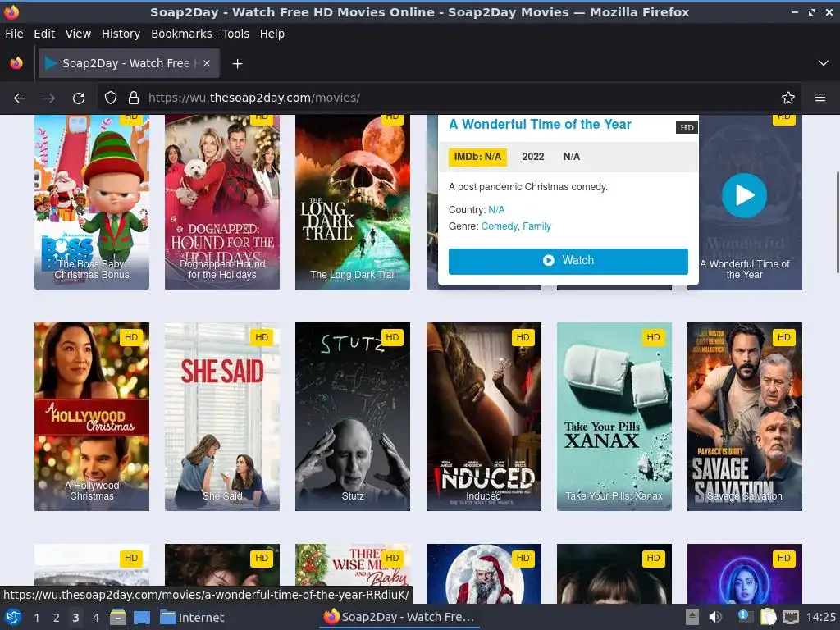Open A Hollywood Christmas poster
The height and width of the screenshot is (630, 840).
[x=92, y=416]
